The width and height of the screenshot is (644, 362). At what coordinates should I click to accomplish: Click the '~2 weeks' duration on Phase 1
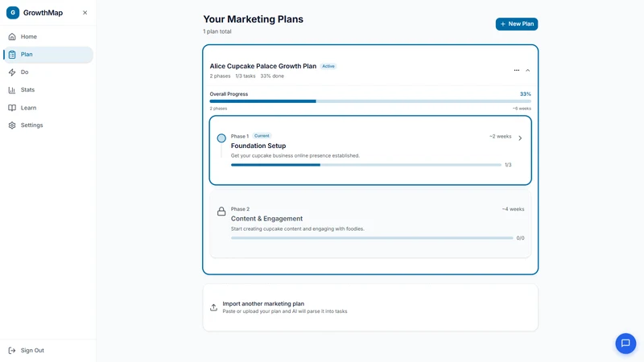tap(500, 136)
